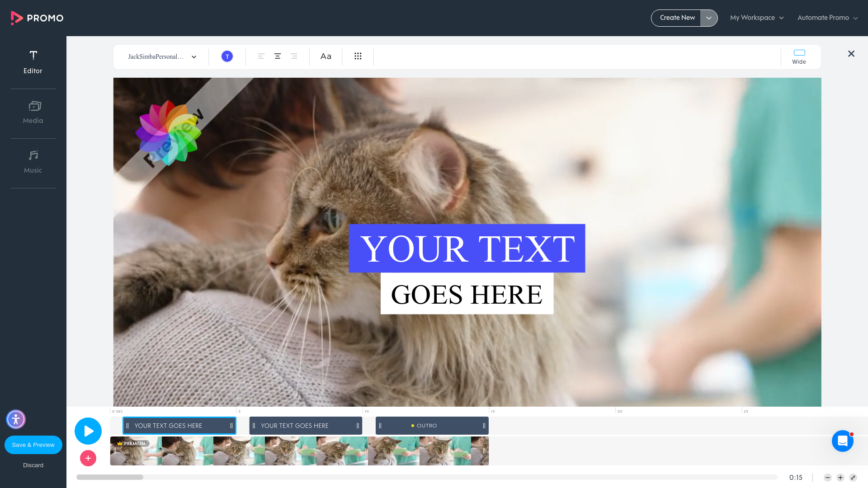The width and height of the screenshot is (868, 488).
Task: Align text center
Action: pos(278,56)
